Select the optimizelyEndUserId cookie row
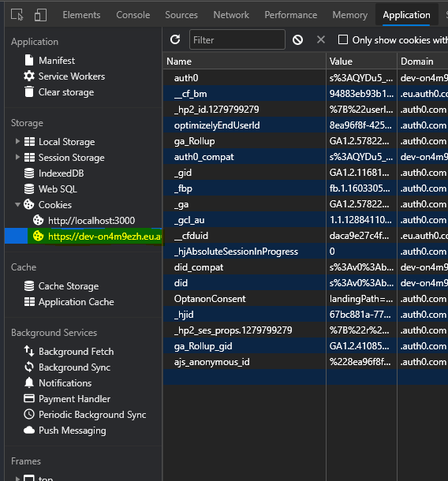The height and width of the screenshot is (481, 448). coord(305,125)
